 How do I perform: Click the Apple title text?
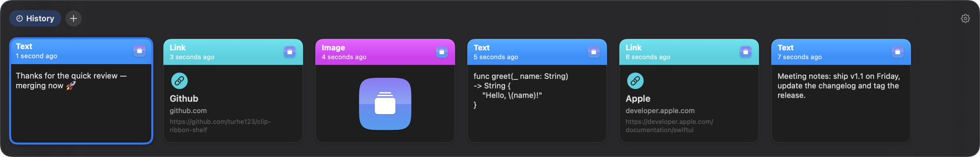(638, 98)
